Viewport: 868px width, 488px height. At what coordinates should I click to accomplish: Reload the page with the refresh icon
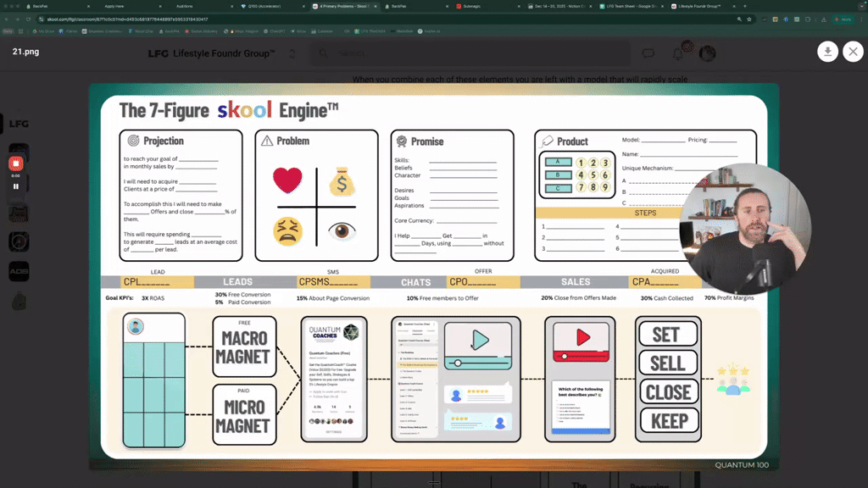click(x=28, y=19)
